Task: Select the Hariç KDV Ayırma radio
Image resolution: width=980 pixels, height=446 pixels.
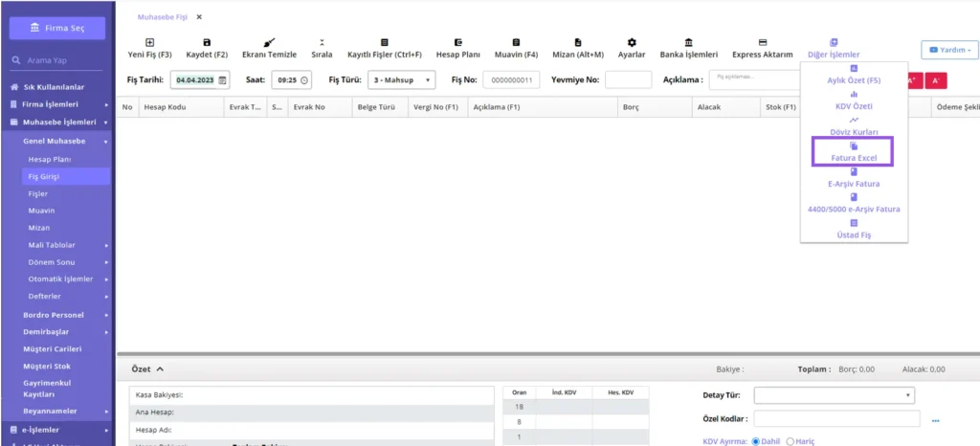Action: coord(790,441)
